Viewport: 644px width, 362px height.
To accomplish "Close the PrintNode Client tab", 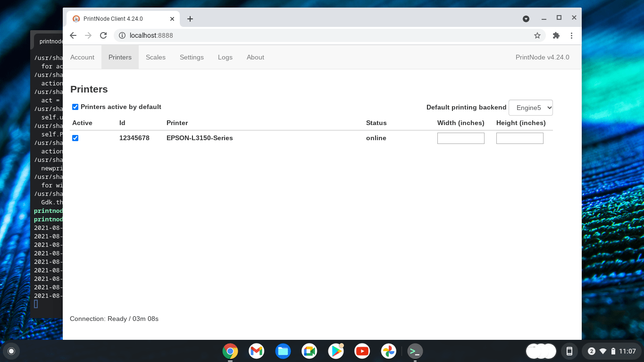I will coord(172,19).
